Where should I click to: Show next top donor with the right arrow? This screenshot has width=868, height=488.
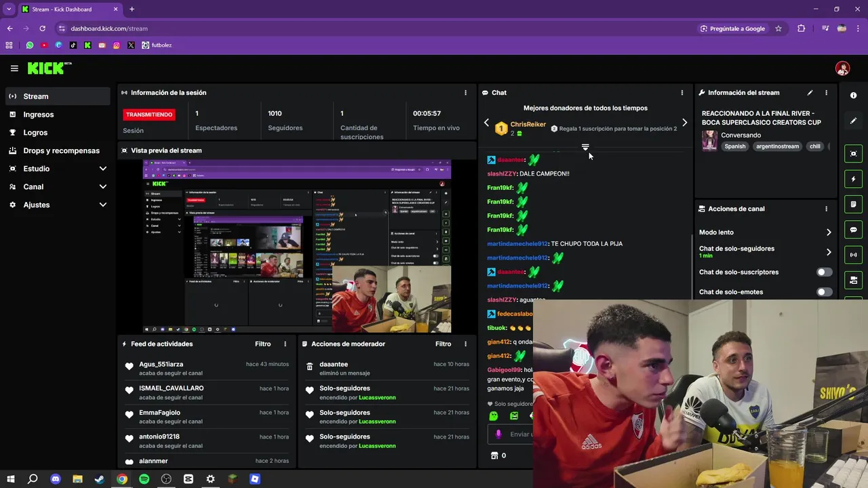point(684,123)
